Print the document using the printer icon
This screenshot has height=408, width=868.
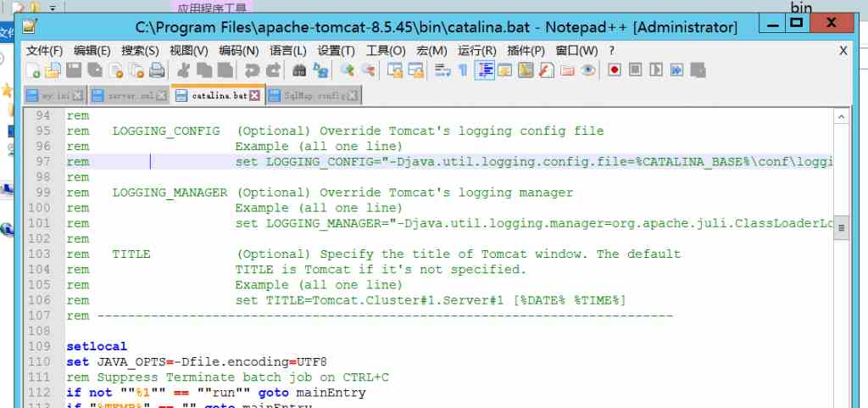click(x=157, y=70)
